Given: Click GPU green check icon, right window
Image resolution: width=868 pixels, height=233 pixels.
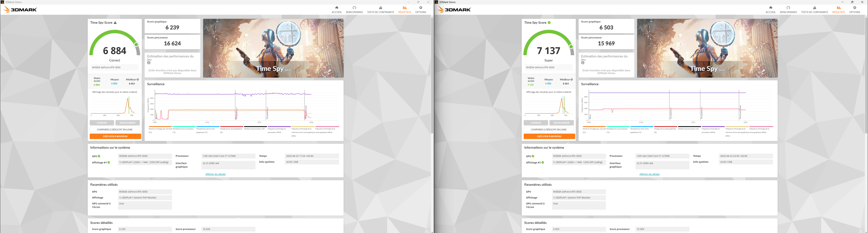Looking at the screenshot, I should click(533, 156).
